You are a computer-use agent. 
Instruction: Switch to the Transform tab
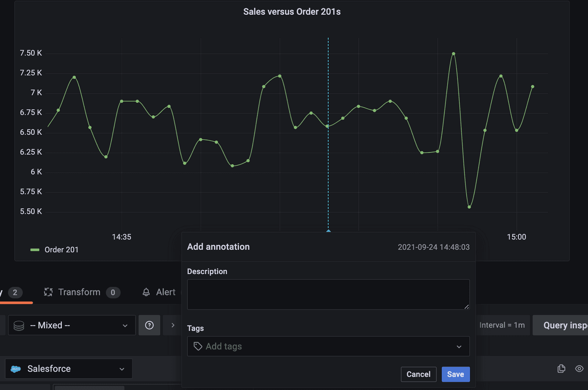coord(79,292)
